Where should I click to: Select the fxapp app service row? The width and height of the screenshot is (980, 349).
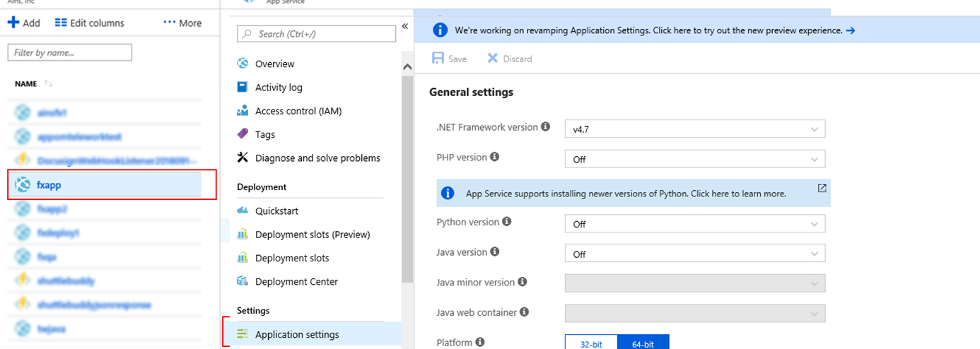(x=112, y=184)
